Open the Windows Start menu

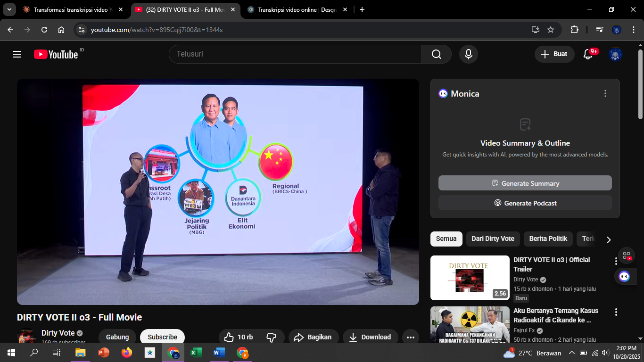click(11, 353)
